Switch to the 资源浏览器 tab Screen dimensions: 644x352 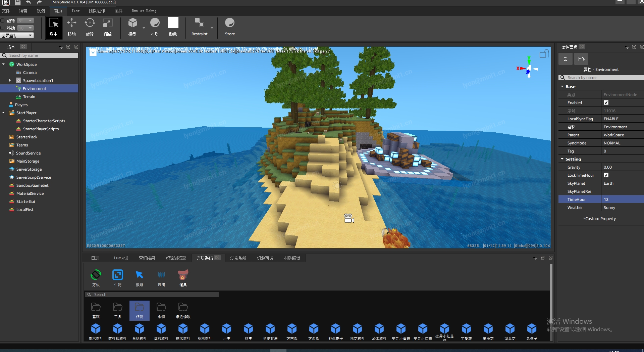coord(176,258)
